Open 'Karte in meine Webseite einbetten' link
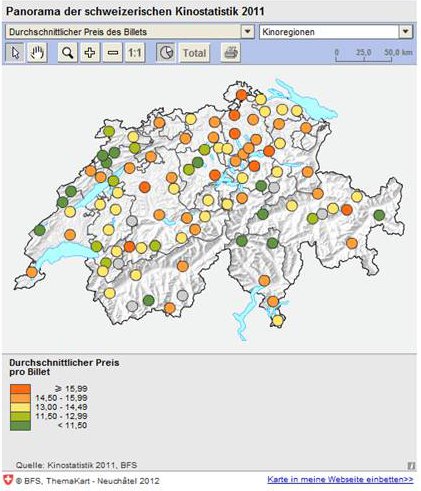This screenshot has height=491, width=421. click(x=340, y=479)
